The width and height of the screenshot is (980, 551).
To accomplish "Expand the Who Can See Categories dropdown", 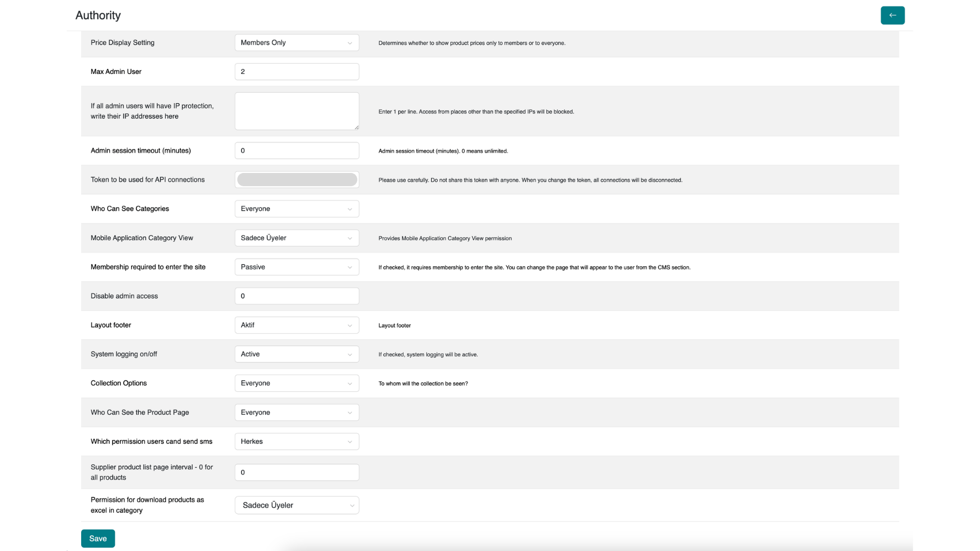I will tap(297, 209).
